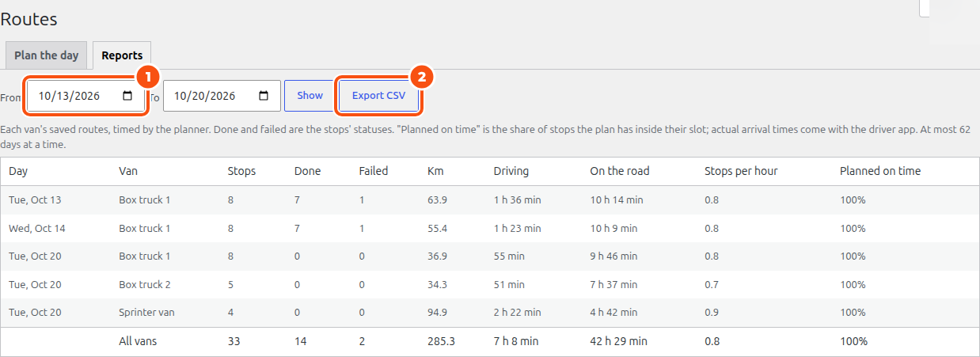Click the 4 h 42 min road time
980x357 pixels.
tap(613, 313)
